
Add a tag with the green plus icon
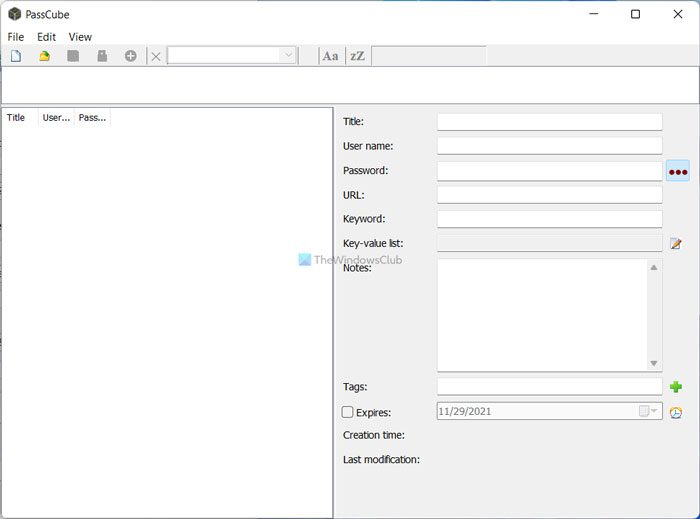click(x=676, y=386)
